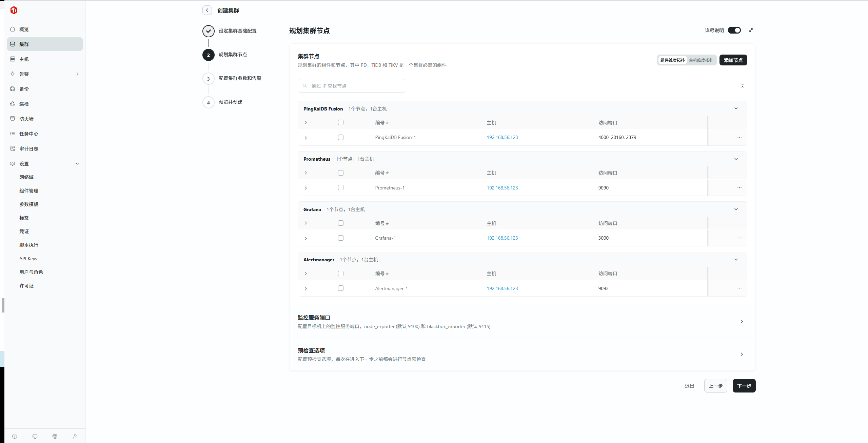This screenshot has width=868, height=443.
Task: Open the help icon at sidebar bottom
Action: (x=15, y=436)
